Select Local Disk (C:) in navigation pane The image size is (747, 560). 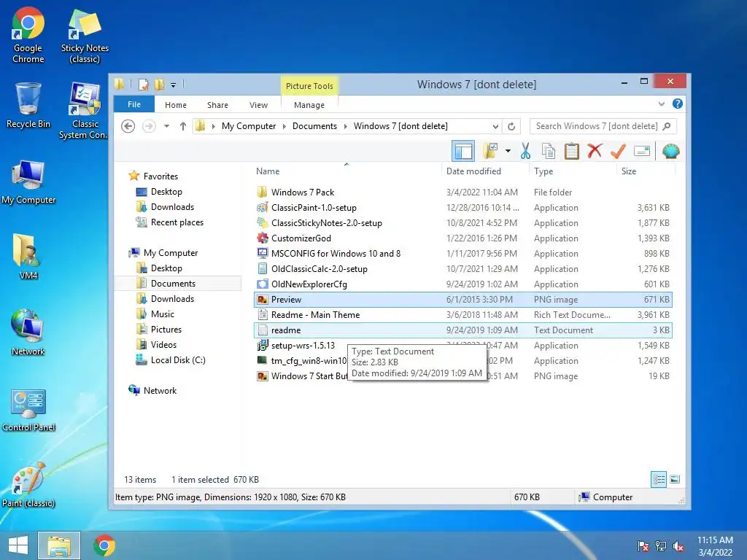[x=178, y=360]
